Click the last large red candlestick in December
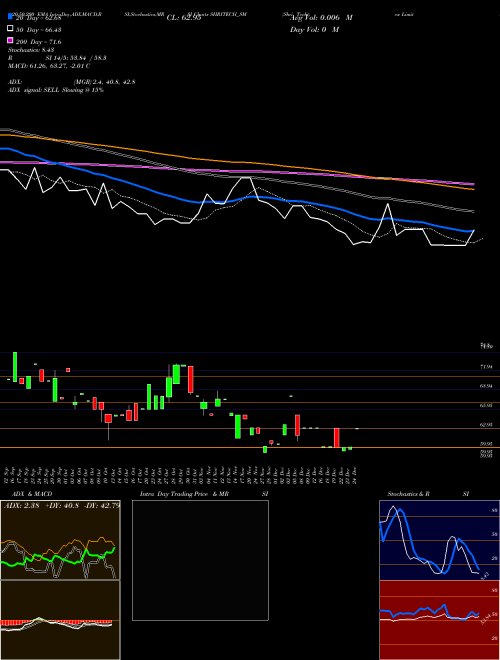 (x=337, y=438)
